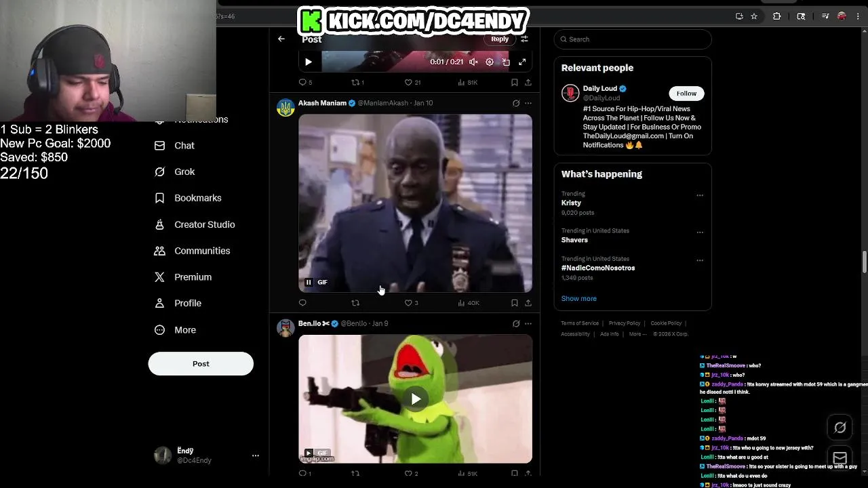Open more options on Akash Maniam's post

(x=528, y=103)
